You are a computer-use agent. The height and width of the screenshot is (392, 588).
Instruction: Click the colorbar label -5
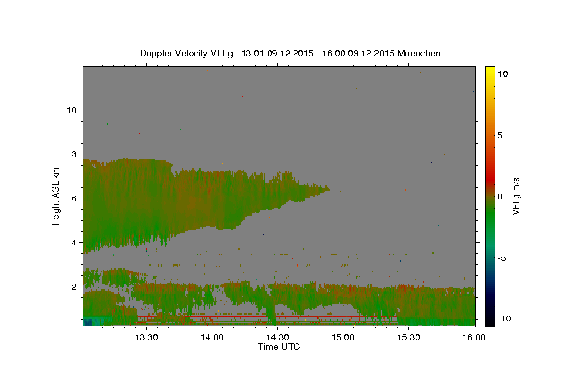click(x=501, y=258)
